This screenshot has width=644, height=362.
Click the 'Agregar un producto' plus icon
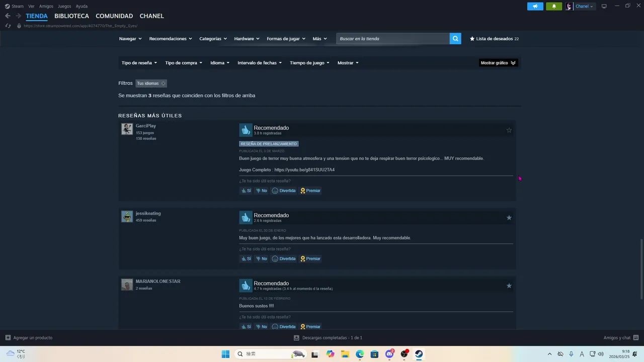[x=8, y=338]
